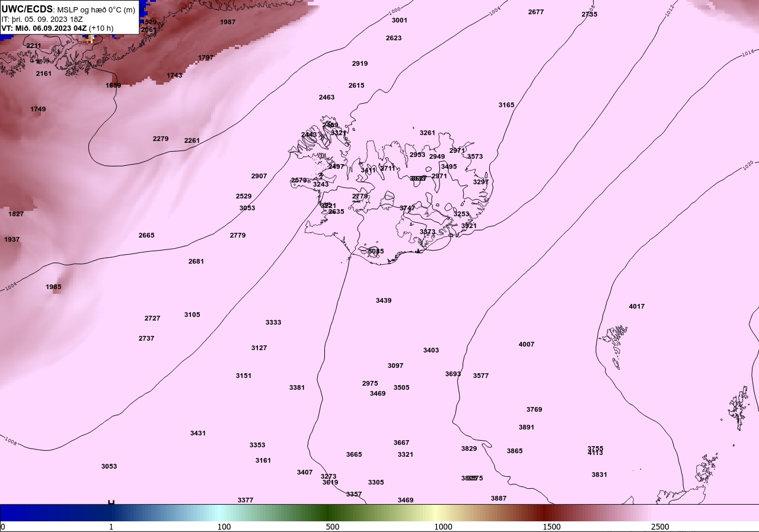Click the height value 2615

tap(356, 85)
